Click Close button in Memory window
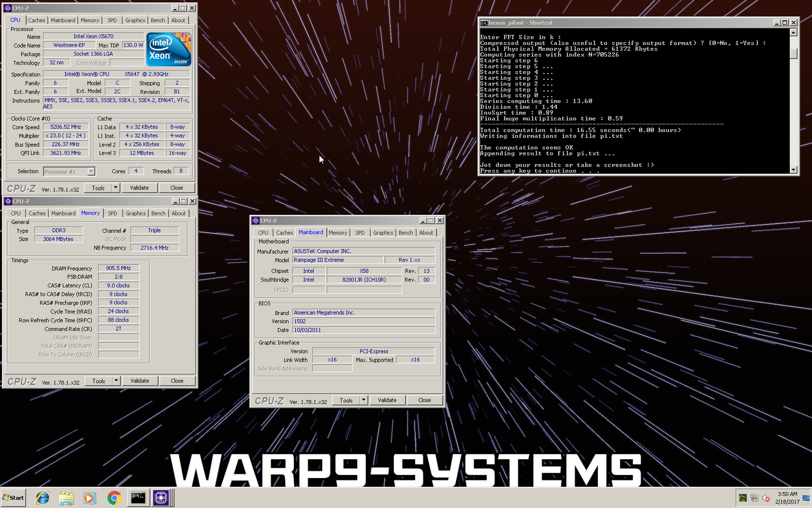The height and width of the screenshot is (508, 812). point(177,381)
